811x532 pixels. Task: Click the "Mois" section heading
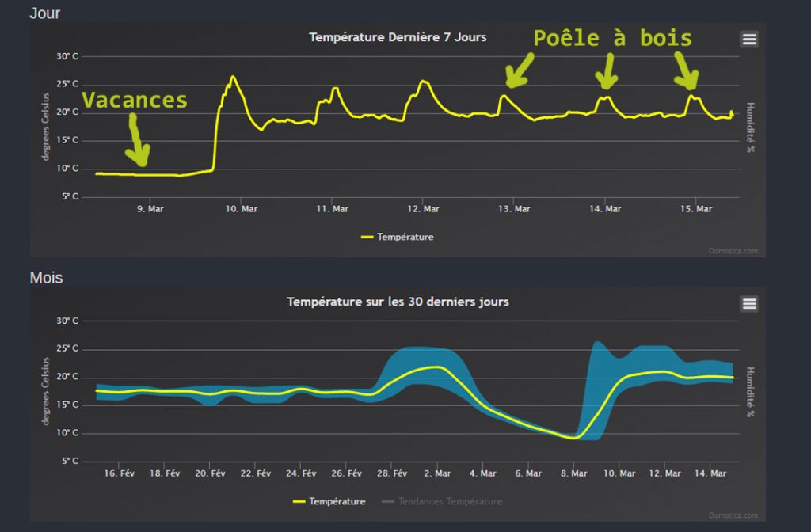(x=46, y=278)
